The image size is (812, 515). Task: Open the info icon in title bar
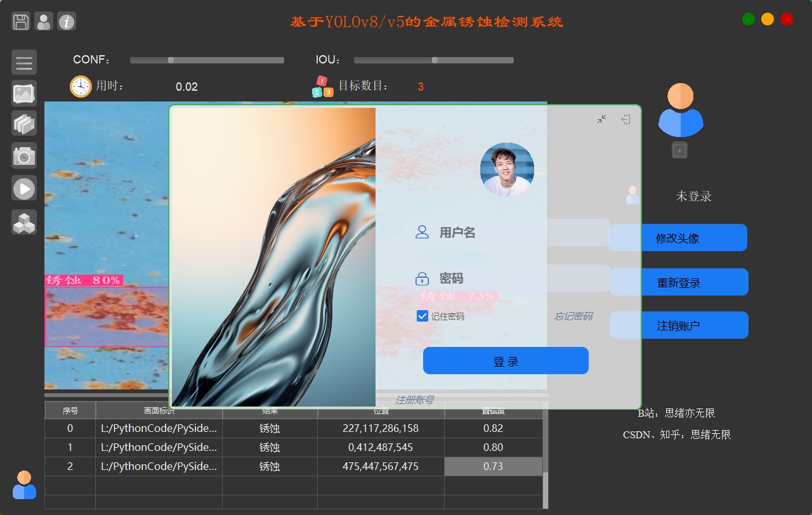click(x=67, y=22)
